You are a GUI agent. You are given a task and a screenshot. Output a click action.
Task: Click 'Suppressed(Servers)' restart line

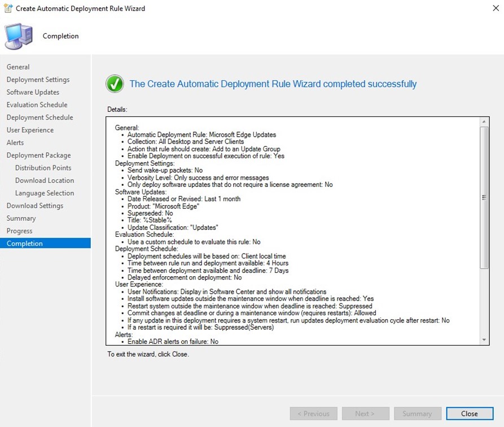(200, 327)
